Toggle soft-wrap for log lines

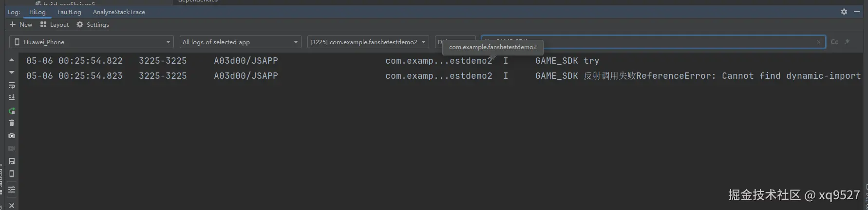(12, 85)
